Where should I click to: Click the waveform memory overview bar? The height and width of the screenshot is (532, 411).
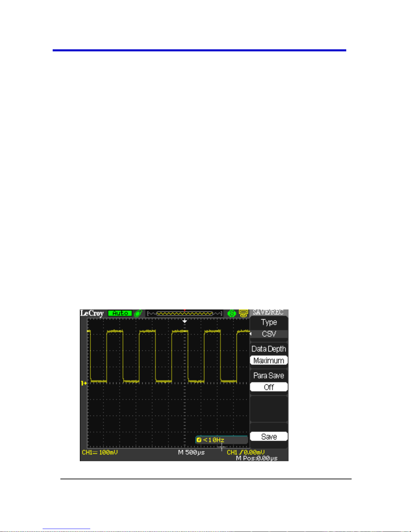[x=185, y=313]
